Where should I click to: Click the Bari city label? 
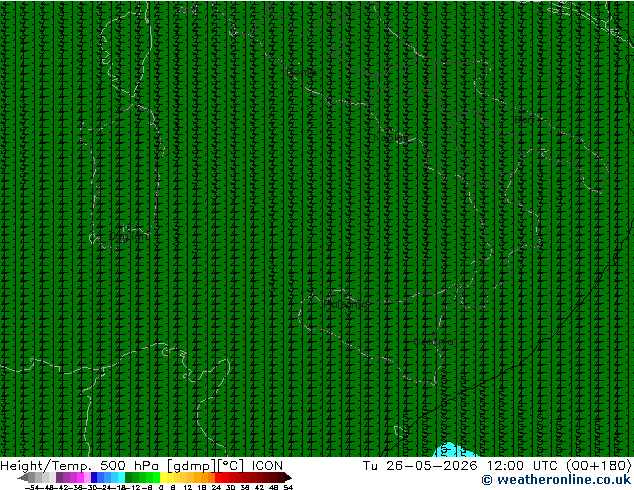point(524,120)
